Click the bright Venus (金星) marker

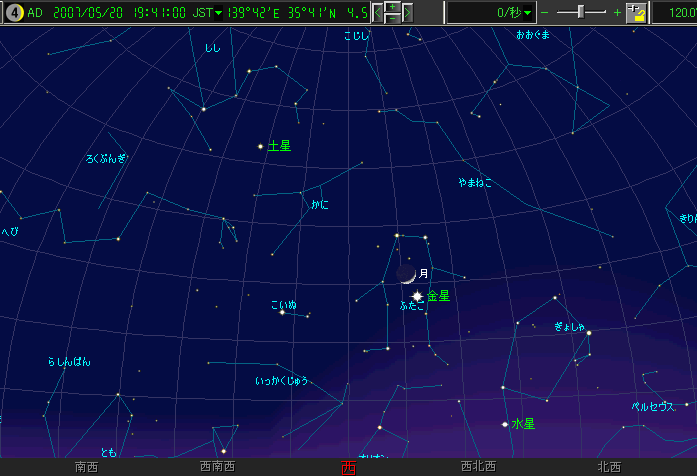[417, 296]
